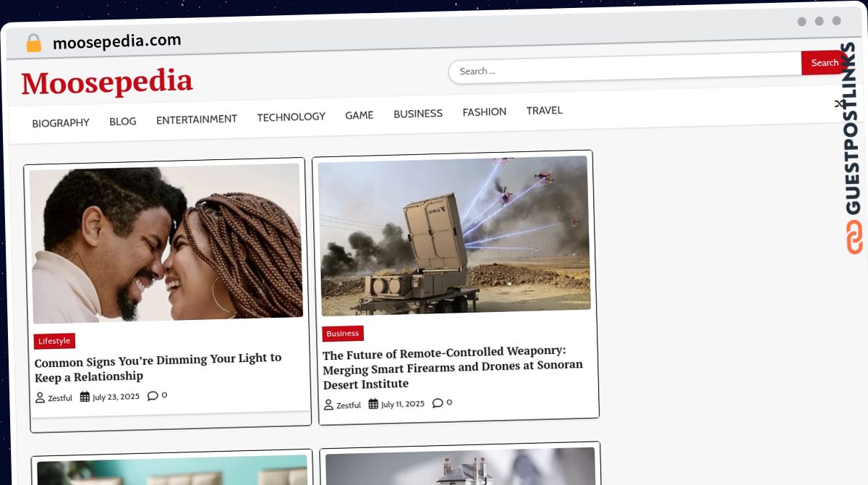868x485 pixels.
Task: Click the comment bubble icon on the Business post
Action: tap(438, 402)
